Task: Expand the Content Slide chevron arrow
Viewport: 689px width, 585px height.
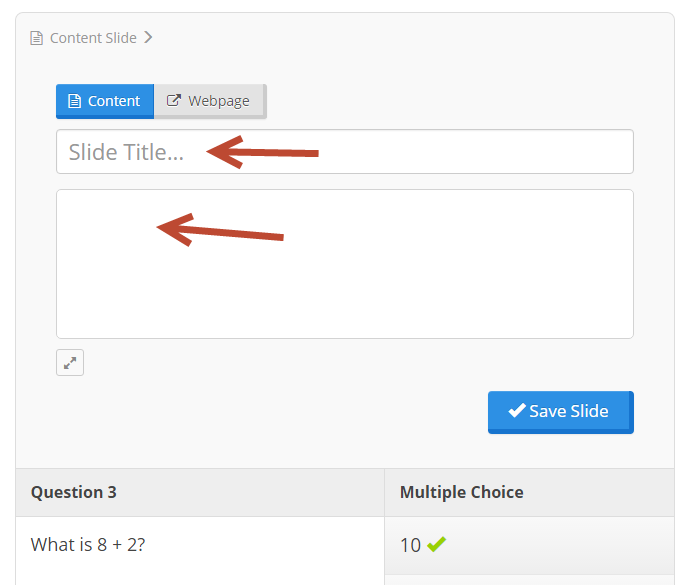Action: point(148,37)
